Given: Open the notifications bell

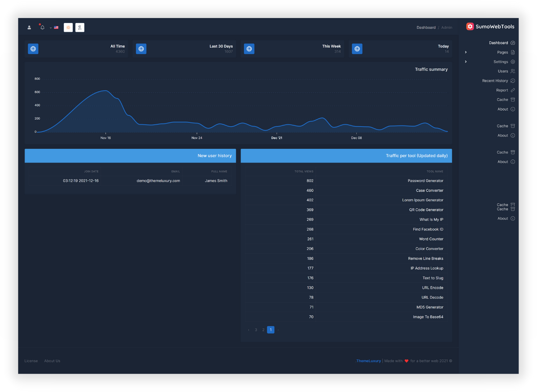Looking at the screenshot, I should point(42,27).
